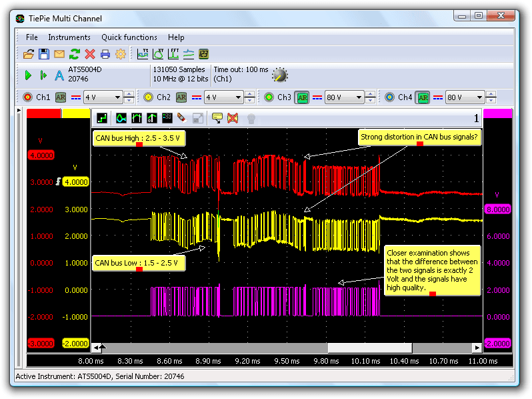This screenshot has height=399, width=532.
Task: Click the red 4.0000 upper axis value
Action: [x=41, y=155]
